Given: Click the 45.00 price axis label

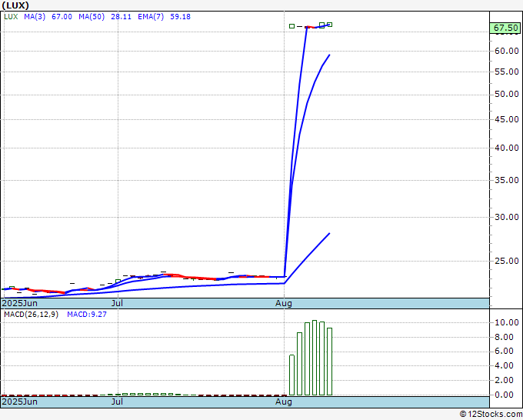Looking at the screenshot, I should [x=507, y=119].
